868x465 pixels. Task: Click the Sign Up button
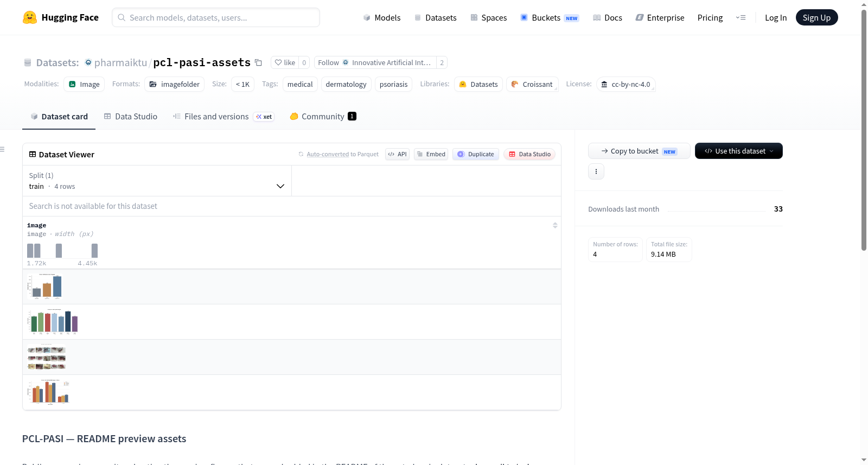pos(816,17)
